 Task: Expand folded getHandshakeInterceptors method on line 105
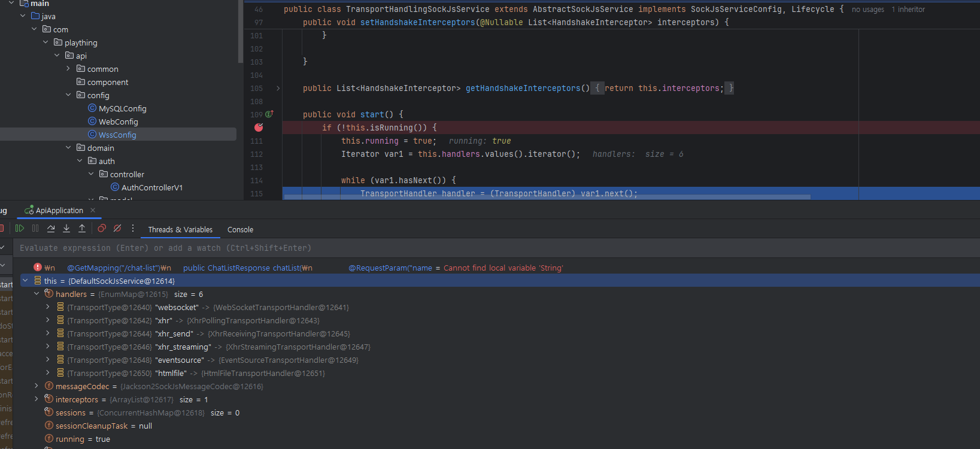[x=278, y=88]
